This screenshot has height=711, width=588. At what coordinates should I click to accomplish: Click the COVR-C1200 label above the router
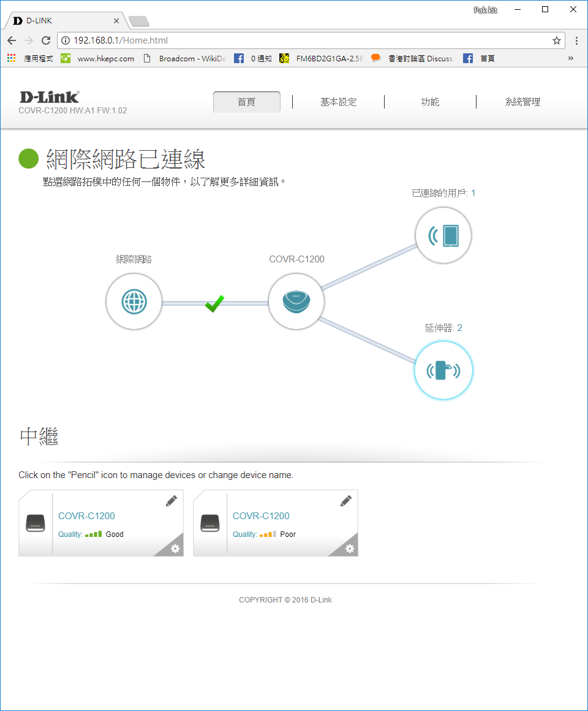[296, 259]
